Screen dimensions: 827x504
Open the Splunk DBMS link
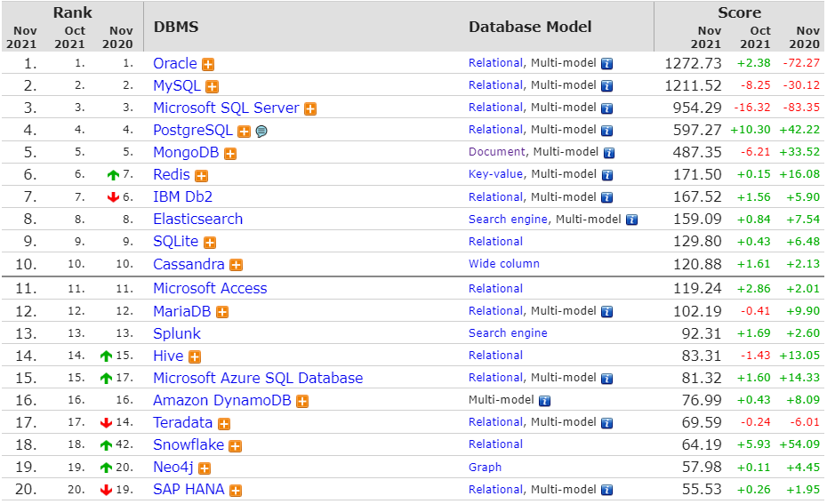point(177,333)
